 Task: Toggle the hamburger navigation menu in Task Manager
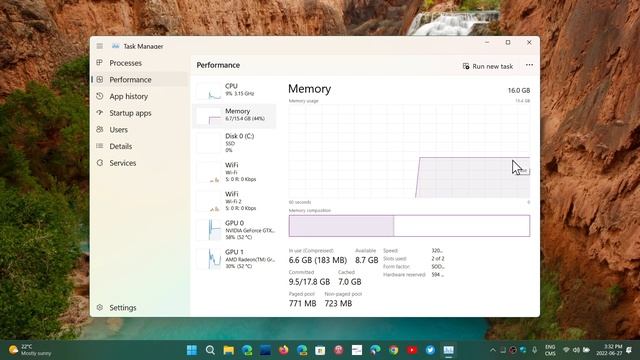100,46
